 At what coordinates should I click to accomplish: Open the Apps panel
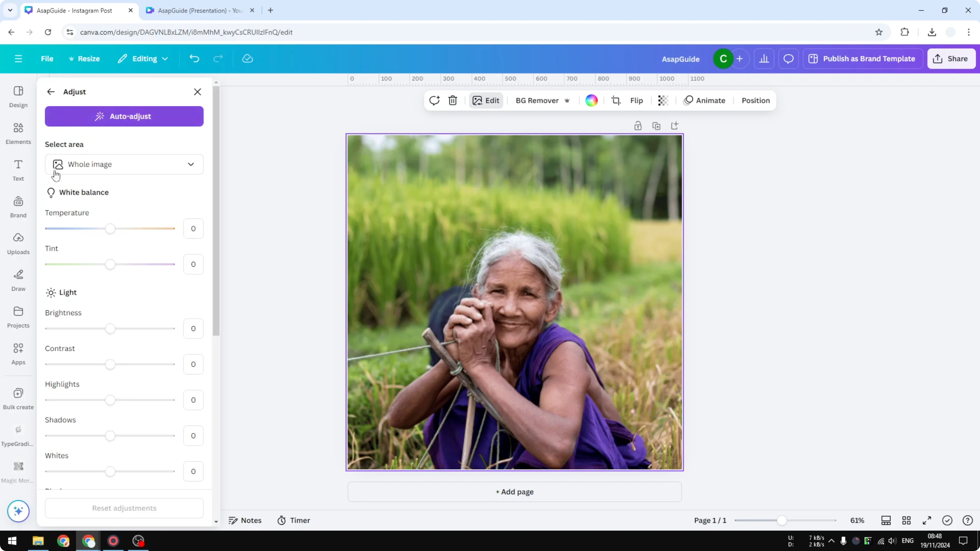[18, 354]
